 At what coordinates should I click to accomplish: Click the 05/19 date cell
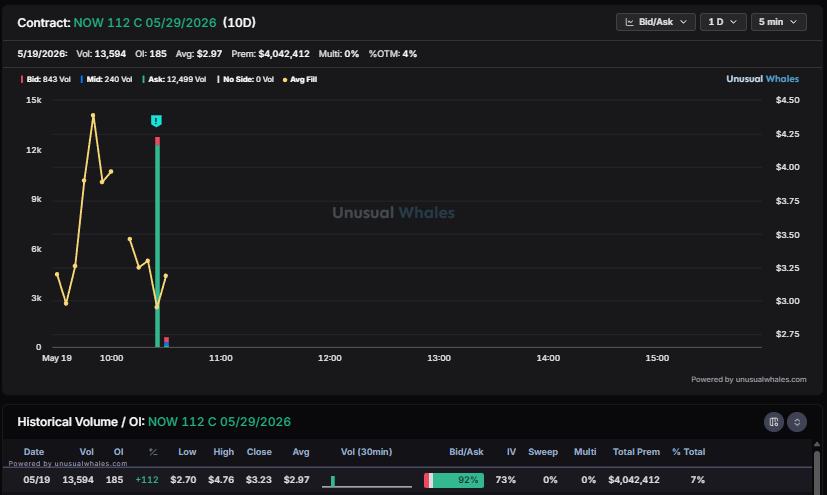click(36, 480)
